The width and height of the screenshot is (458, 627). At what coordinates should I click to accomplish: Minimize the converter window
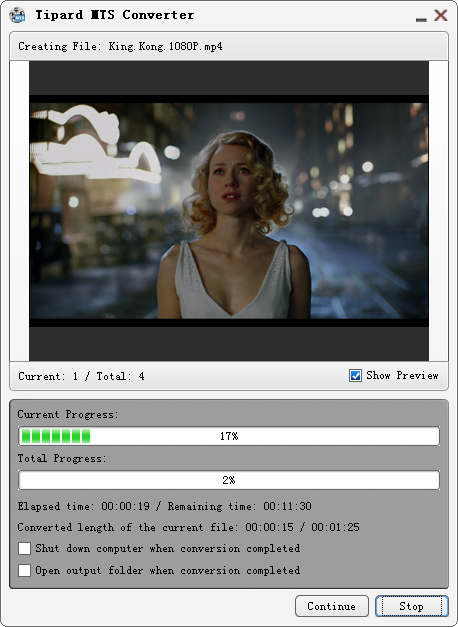[421, 18]
